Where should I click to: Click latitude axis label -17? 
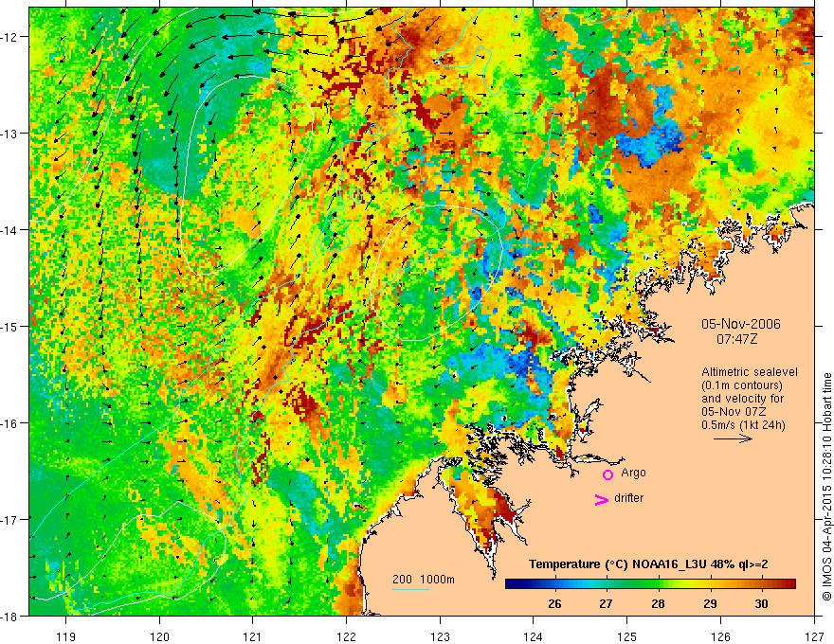(x=10, y=520)
